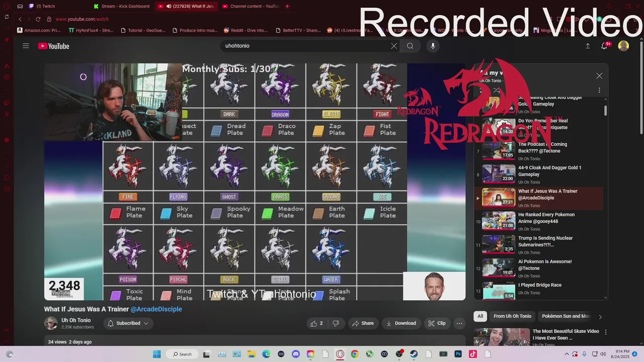This screenshot has width=644, height=362.
Task: Open Photoshop from the taskbar
Action: click(458, 354)
